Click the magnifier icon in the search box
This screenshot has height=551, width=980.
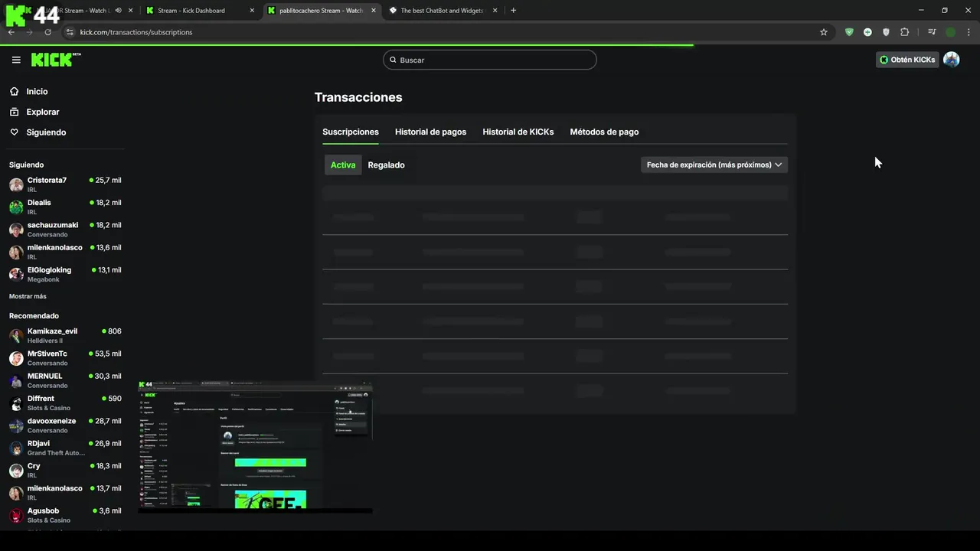(x=393, y=60)
